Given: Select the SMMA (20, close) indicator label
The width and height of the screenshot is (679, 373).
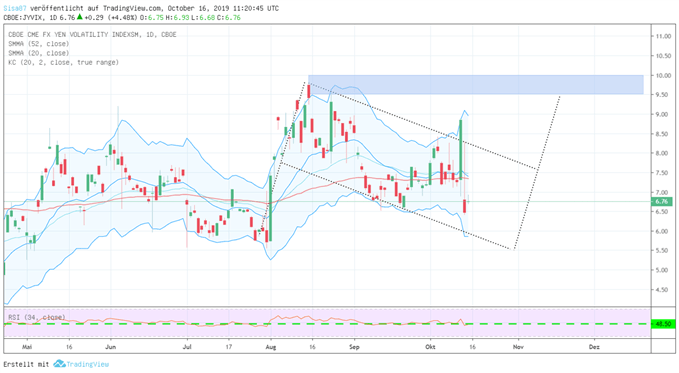Looking at the screenshot, I should pos(39,53).
